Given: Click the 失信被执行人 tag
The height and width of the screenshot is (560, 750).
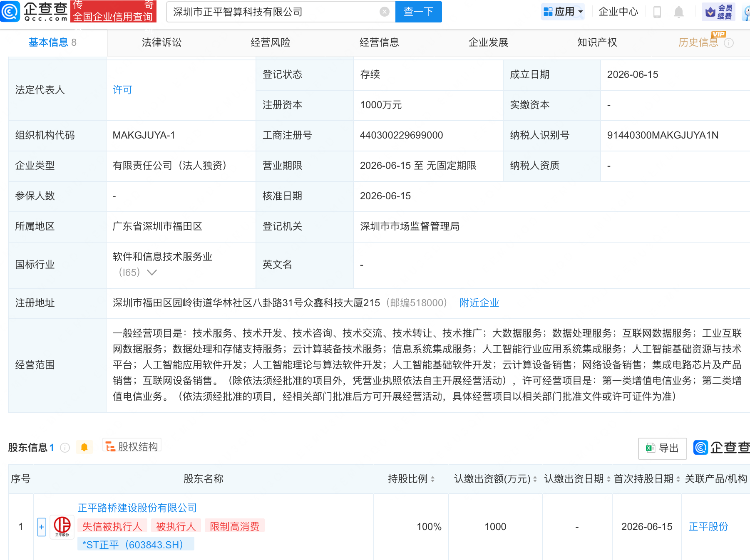Looking at the screenshot, I should (112, 526).
